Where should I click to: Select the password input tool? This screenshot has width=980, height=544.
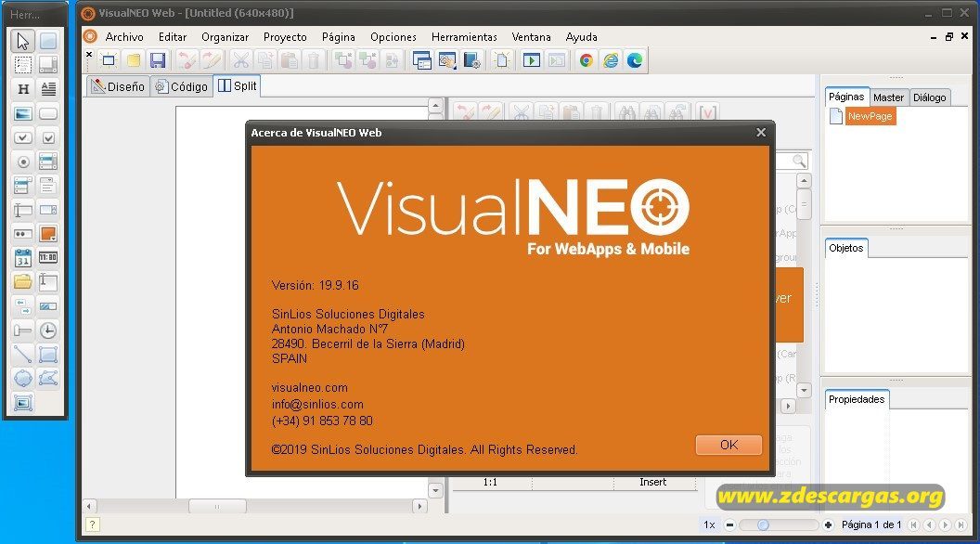(x=22, y=234)
